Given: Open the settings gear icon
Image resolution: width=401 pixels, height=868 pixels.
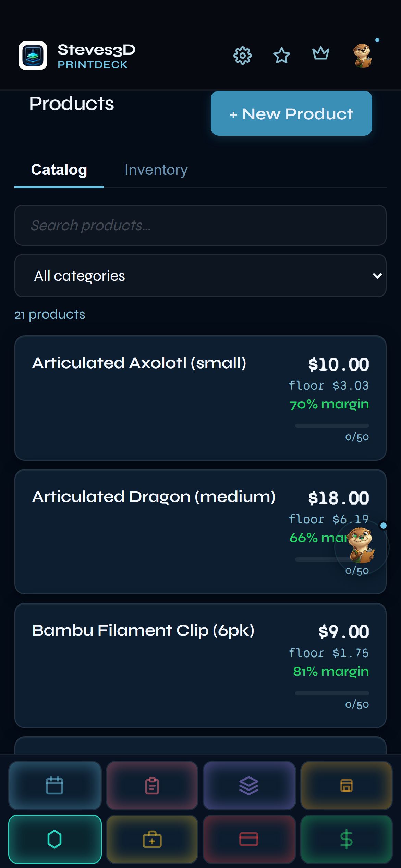Looking at the screenshot, I should tap(242, 55).
